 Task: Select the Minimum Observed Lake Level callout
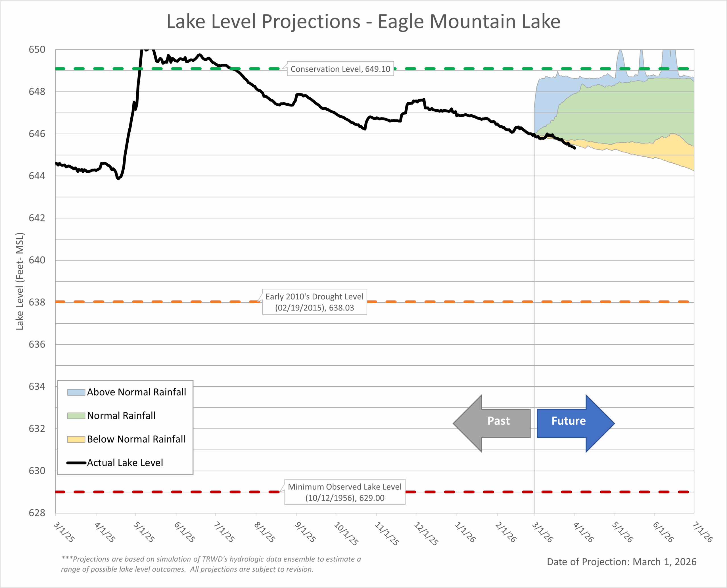tap(344, 492)
